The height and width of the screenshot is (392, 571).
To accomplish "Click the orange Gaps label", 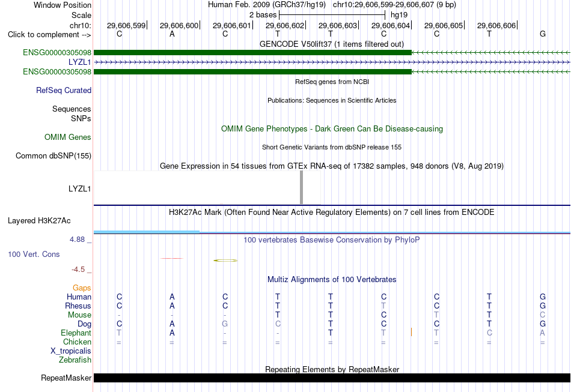I will [82, 288].
